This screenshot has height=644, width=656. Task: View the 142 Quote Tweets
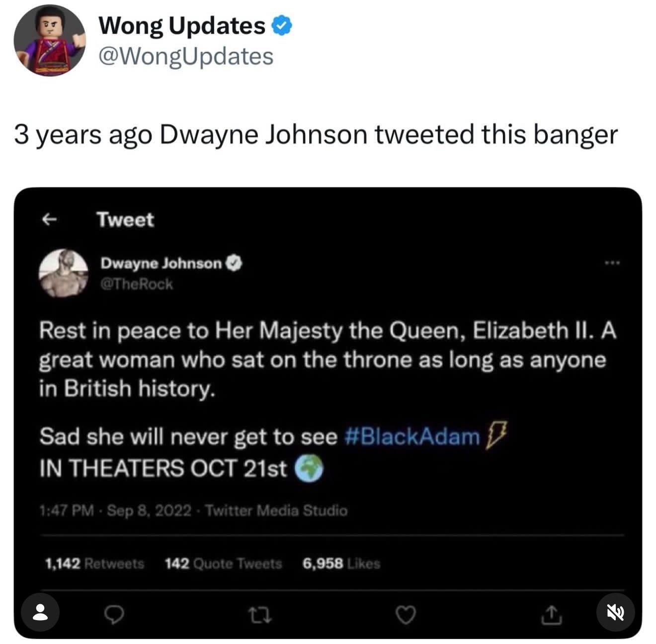[x=223, y=563]
